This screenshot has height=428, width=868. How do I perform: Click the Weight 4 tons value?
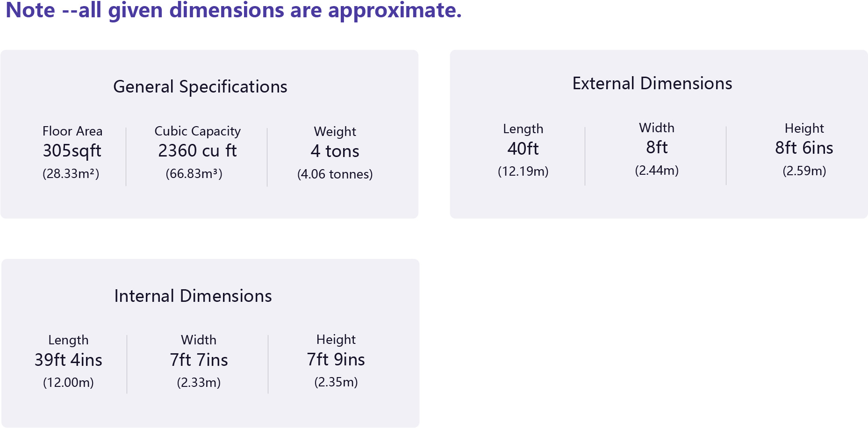(x=335, y=151)
